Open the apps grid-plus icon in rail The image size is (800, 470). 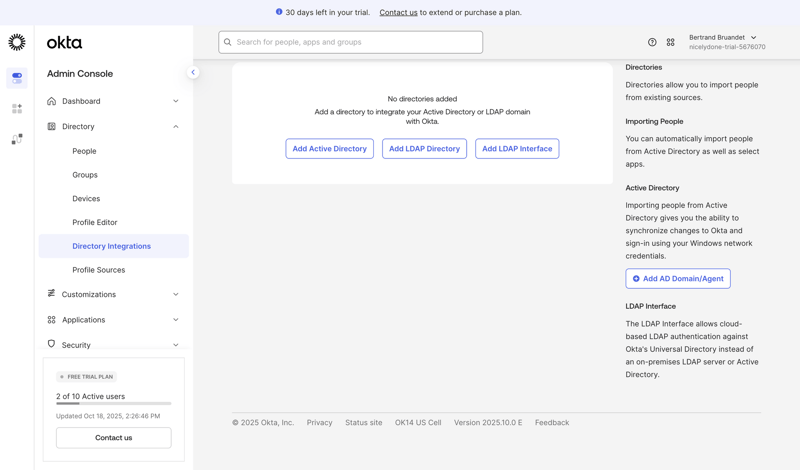click(x=17, y=109)
